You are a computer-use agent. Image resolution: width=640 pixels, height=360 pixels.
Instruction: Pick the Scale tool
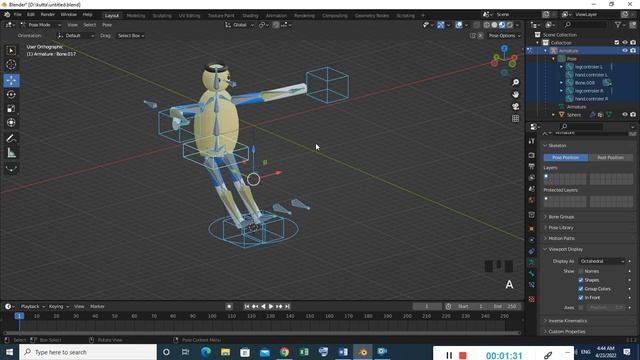tap(11, 109)
